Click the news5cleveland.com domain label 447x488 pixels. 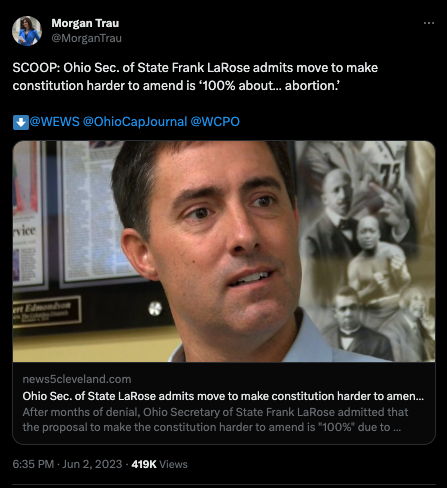tap(77, 379)
